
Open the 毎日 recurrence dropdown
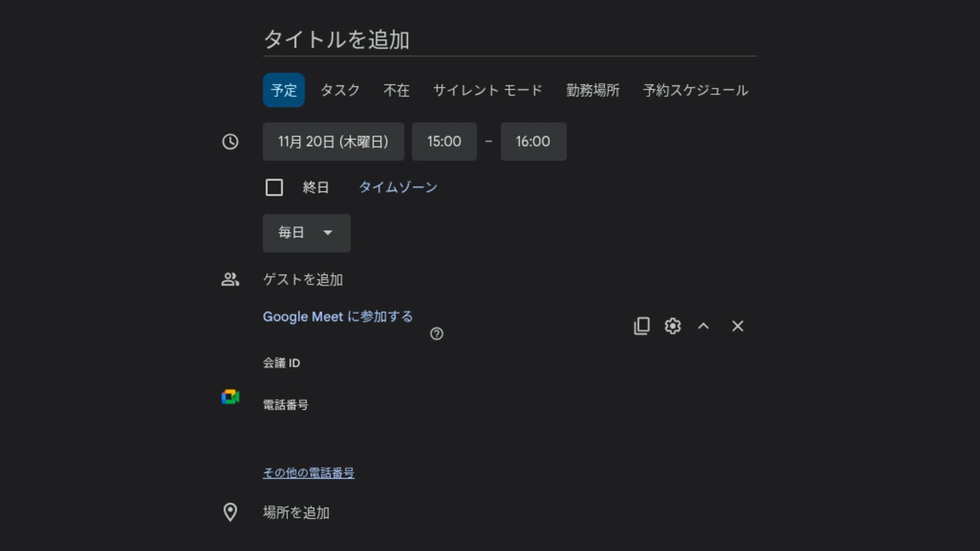[306, 233]
